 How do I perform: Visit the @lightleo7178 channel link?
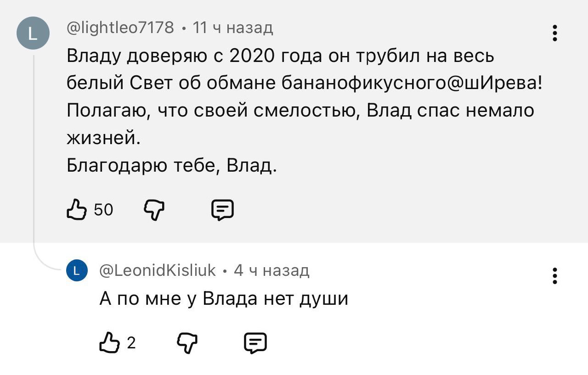(x=120, y=28)
